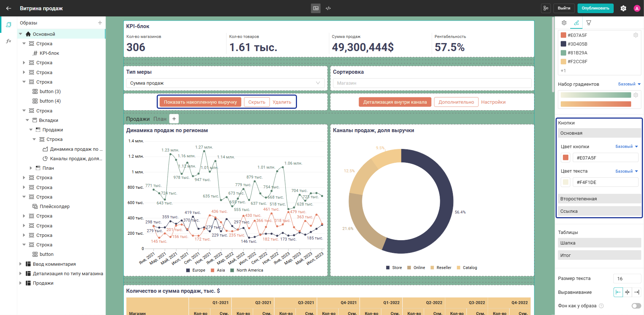Add a new образ with plus icon

click(100, 23)
